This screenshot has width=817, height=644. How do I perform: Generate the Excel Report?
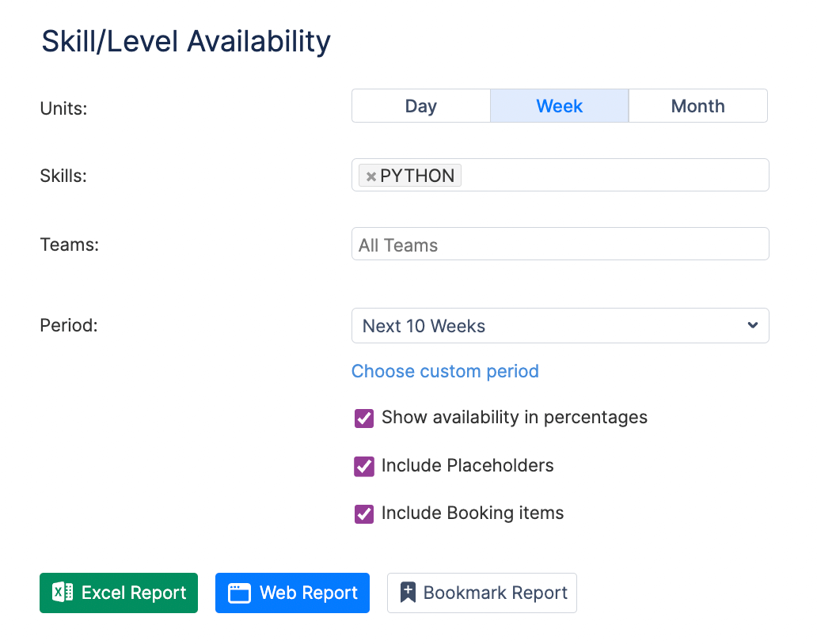click(119, 593)
